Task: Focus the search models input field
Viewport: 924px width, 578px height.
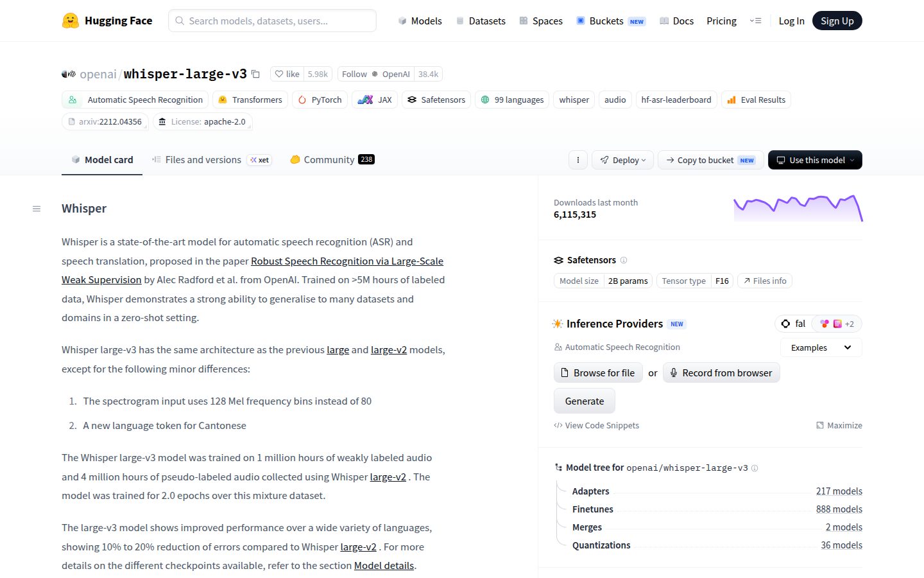Action: [x=272, y=21]
